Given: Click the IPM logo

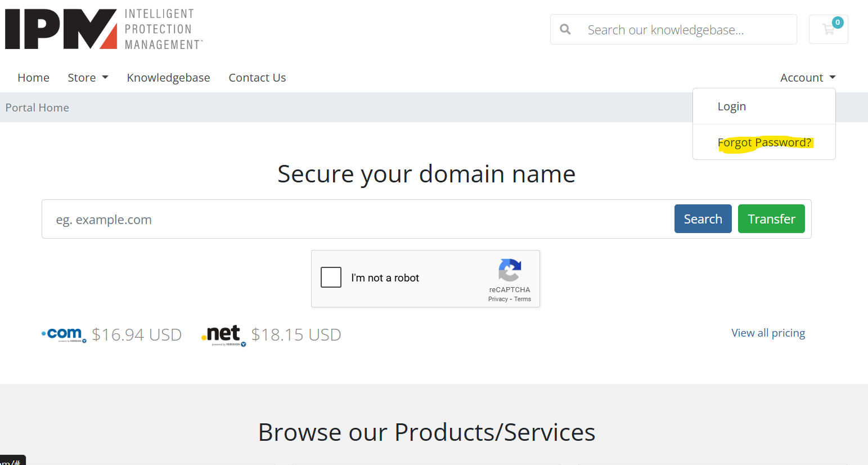Looking at the screenshot, I should coord(104,29).
